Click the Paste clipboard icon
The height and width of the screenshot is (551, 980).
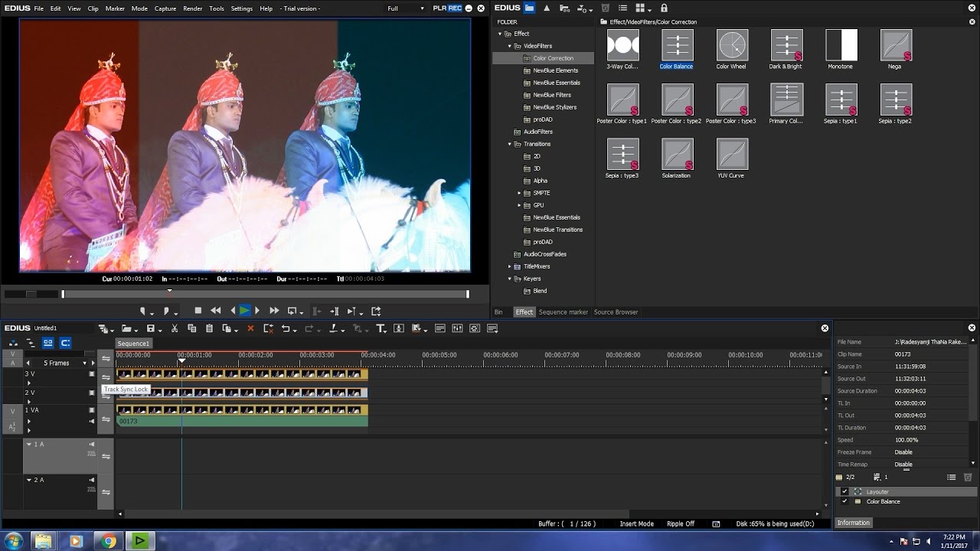point(209,328)
